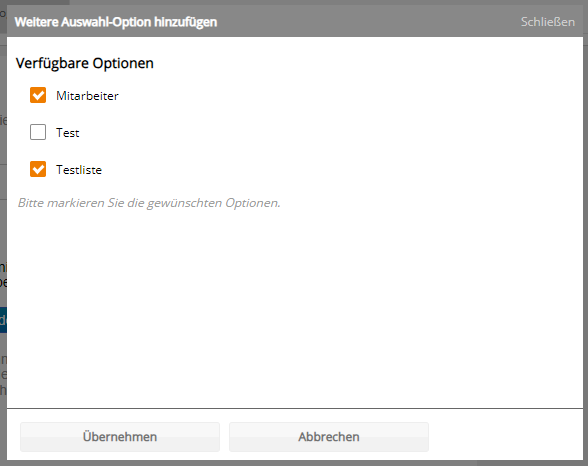Select the Testliste option label

coord(79,170)
